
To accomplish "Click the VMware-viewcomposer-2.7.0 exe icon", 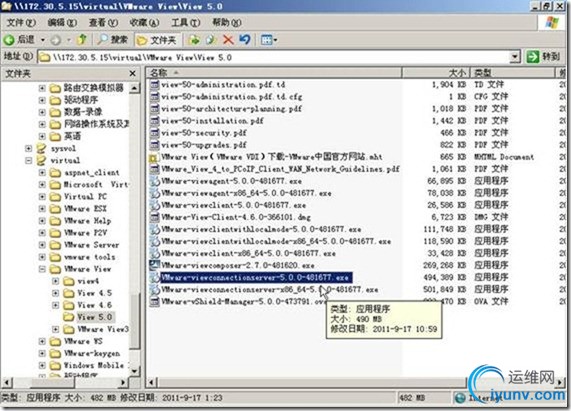I will tap(155, 265).
